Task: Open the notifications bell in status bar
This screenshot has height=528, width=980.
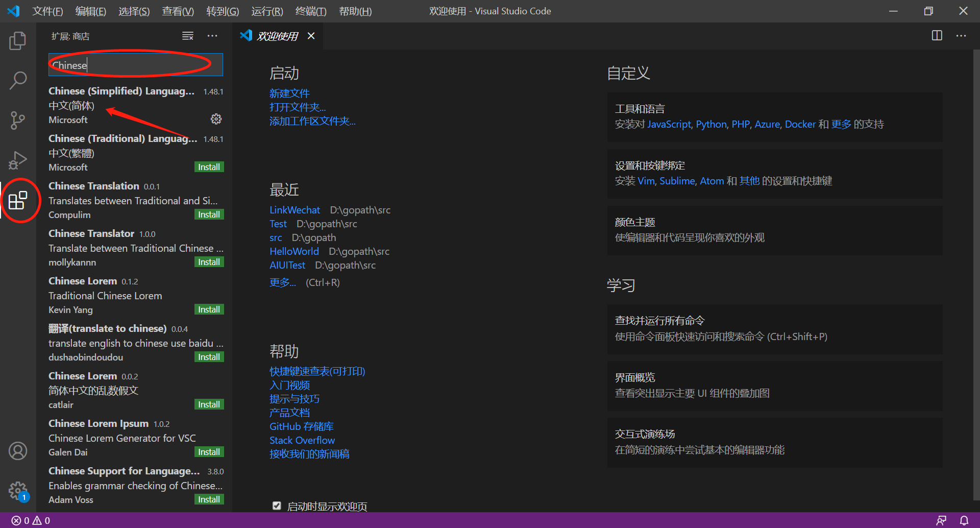Action: (964, 520)
